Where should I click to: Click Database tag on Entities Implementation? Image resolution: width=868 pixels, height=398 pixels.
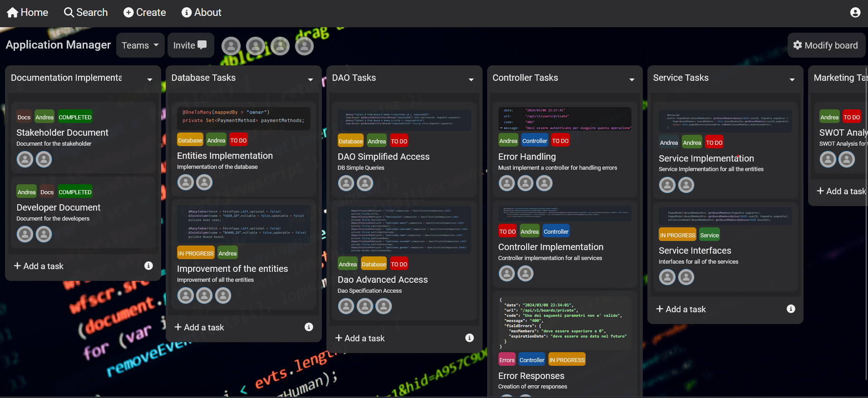pyautogui.click(x=190, y=140)
